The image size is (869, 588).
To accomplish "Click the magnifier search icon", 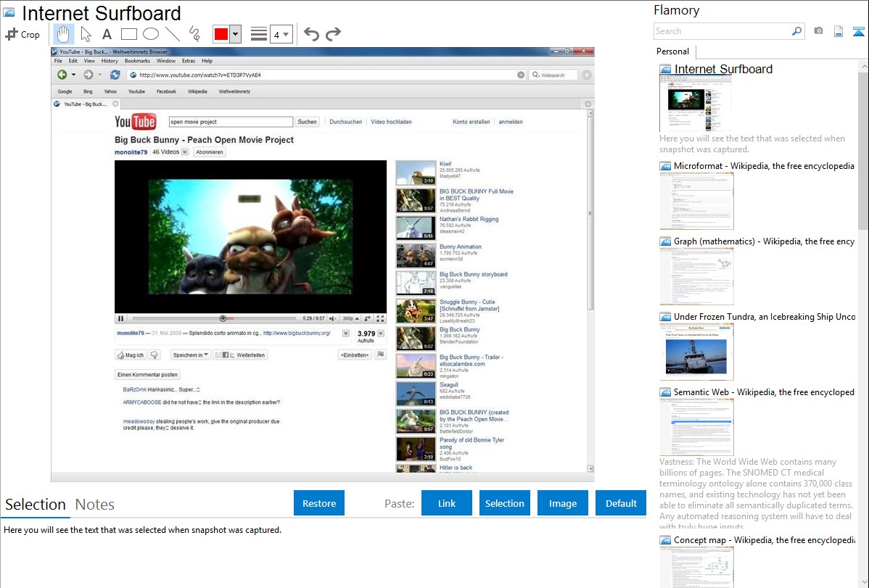I will pyautogui.click(x=797, y=31).
